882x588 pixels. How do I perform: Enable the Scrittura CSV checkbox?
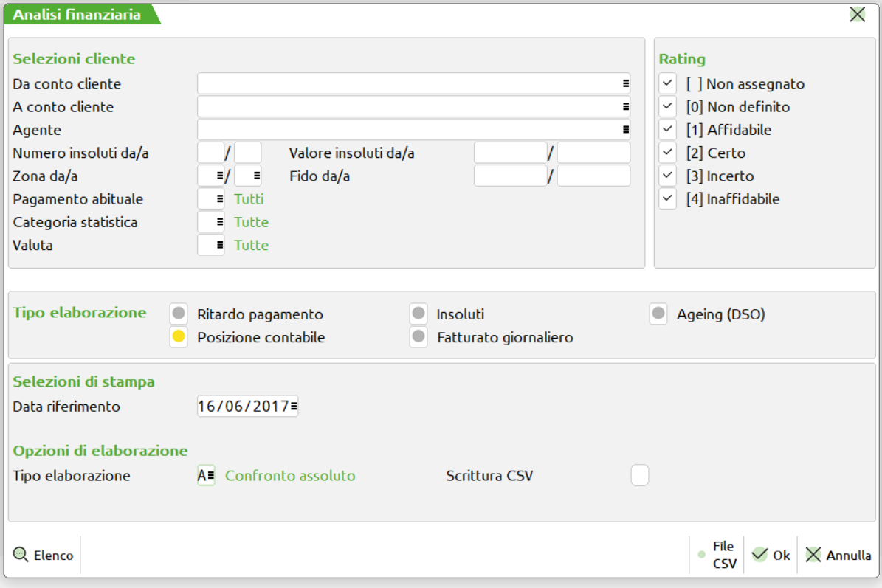639,476
